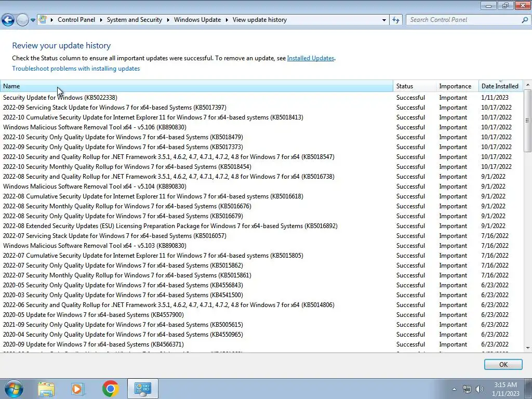Image resolution: width=532 pixels, height=399 pixels.
Task: Select Internet Explorer 11 update KB5018413
Action: point(261,117)
